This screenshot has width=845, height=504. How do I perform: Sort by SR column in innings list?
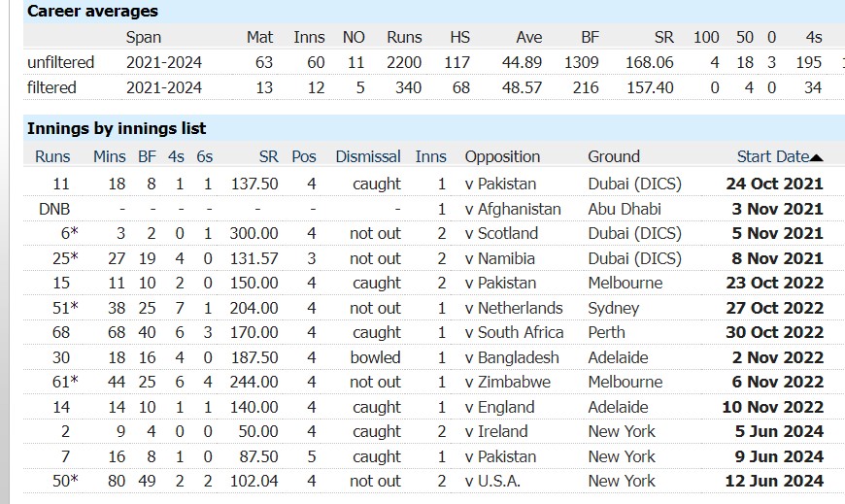click(268, 157)
